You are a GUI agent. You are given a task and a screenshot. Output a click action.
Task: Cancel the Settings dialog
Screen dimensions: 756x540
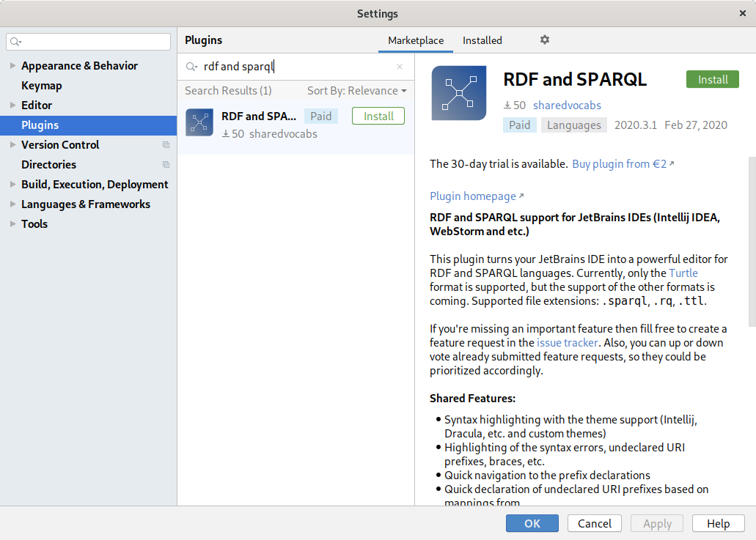tap(595, 524)
